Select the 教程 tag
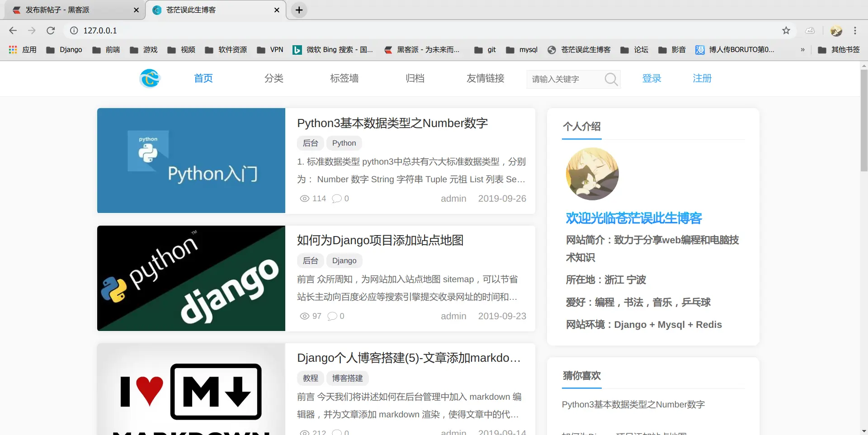 [311, 378]
